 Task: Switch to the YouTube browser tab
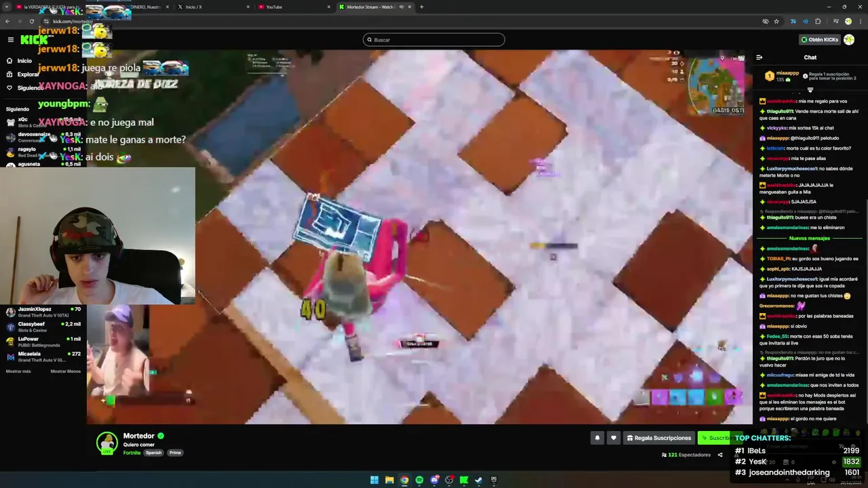pyautogui.click(x=294, y=7)
